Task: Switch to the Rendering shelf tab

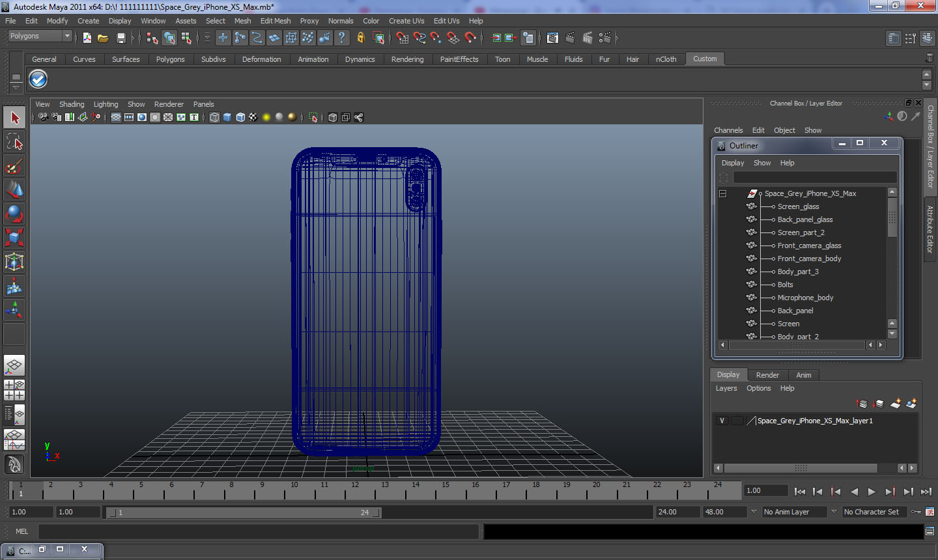Action: 408,59
